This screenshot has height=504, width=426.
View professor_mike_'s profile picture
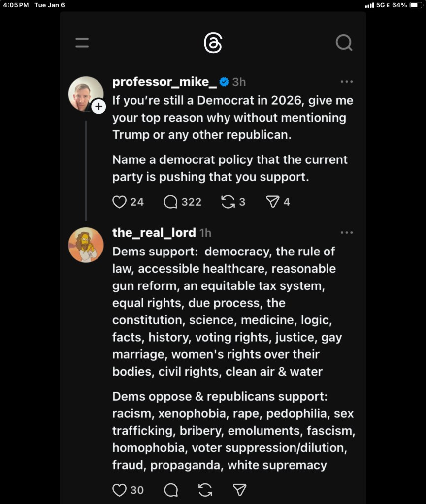[x=85, y=94]
